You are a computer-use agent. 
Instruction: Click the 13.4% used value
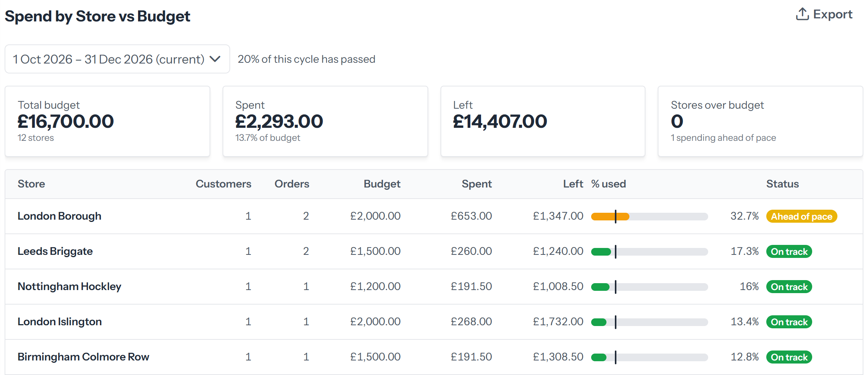click(x=744, y=322)
